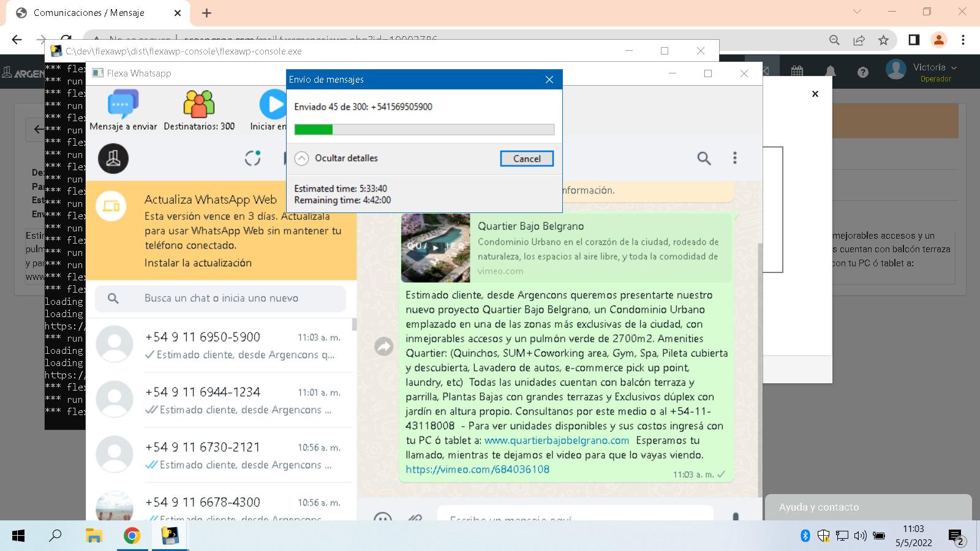Open Windows Start menu
The width and height of the screenshot is (980, 551).
(18, 536)
